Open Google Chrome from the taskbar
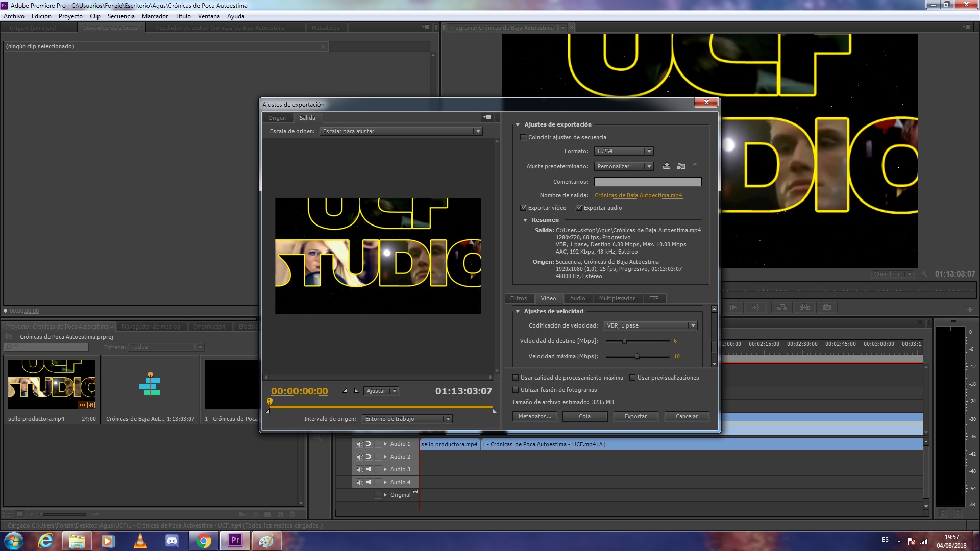 [203, 540]
